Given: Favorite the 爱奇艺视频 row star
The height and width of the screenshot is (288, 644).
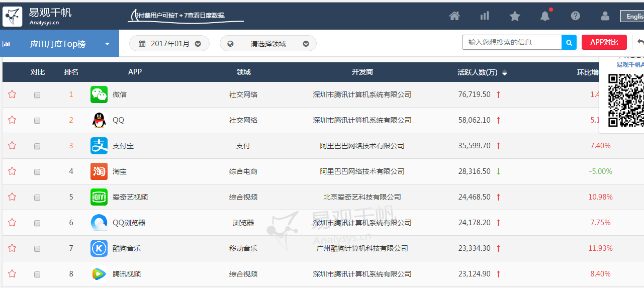Looking at the screenshot, I should (x=12, y=197).
